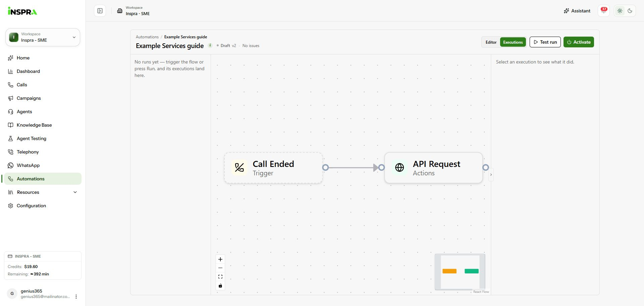This screenshot has width=644, height=306.
Task: Open Dashboard in sidebar
Action: [43, 71]
